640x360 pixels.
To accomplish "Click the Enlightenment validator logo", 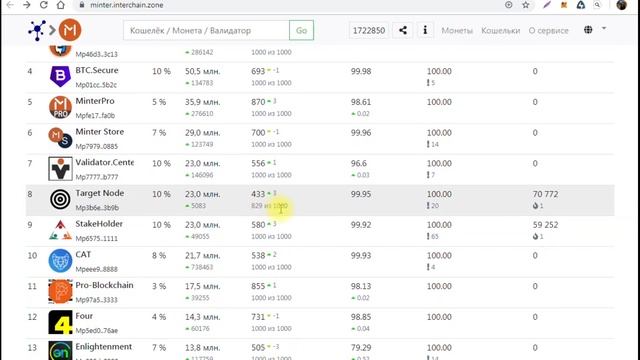I will coord(60,351).
